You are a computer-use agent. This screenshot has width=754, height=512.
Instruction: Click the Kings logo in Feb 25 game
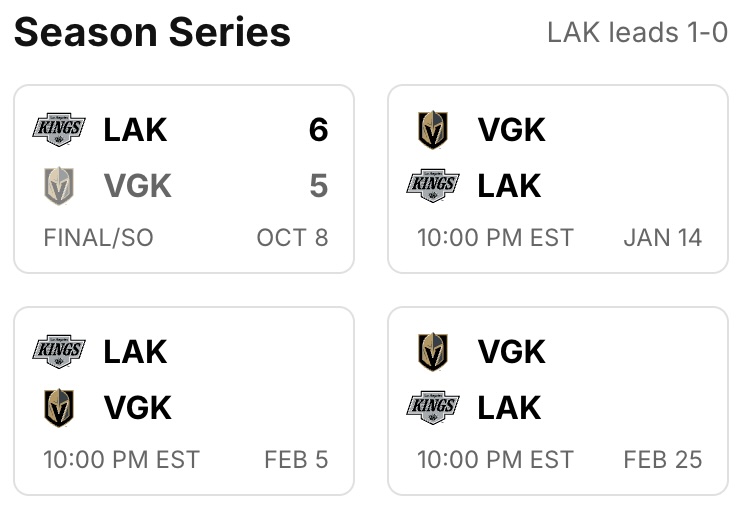coord(433,408)
